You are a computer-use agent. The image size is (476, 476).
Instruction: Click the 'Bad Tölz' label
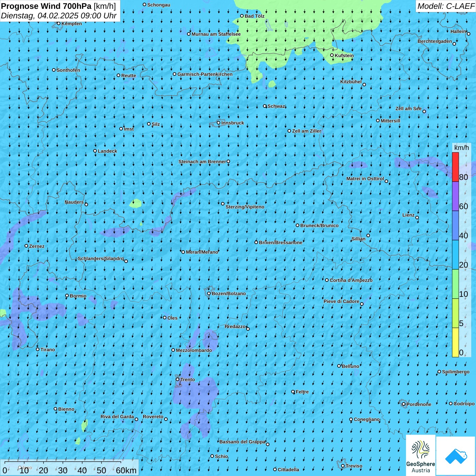[x=255, y=16]
